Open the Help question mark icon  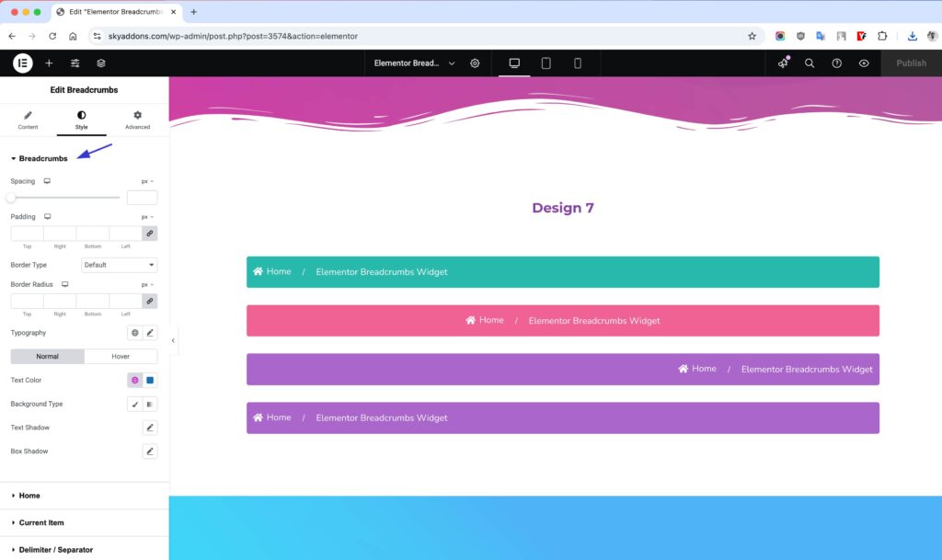(x=837, y=63)
